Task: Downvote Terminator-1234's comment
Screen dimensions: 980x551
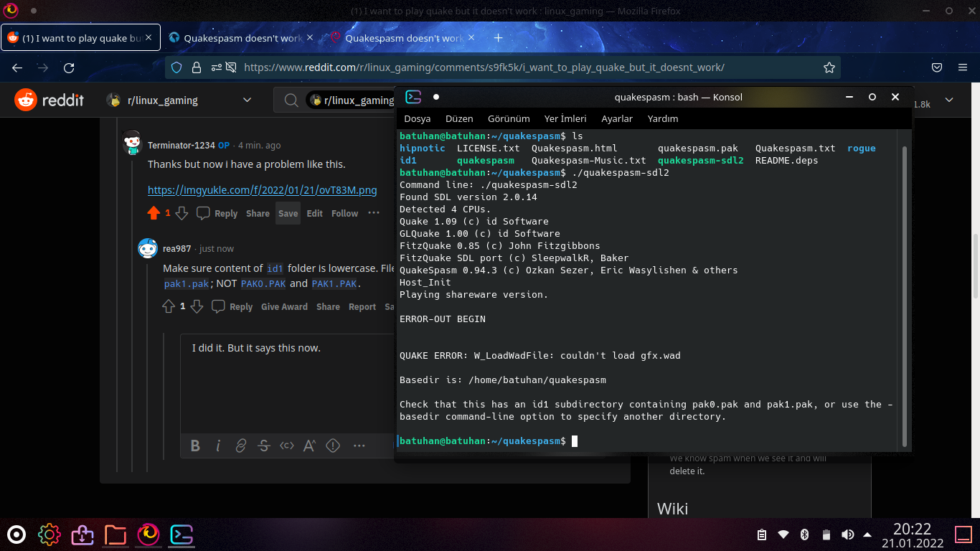Action: (x=182, y=213)
